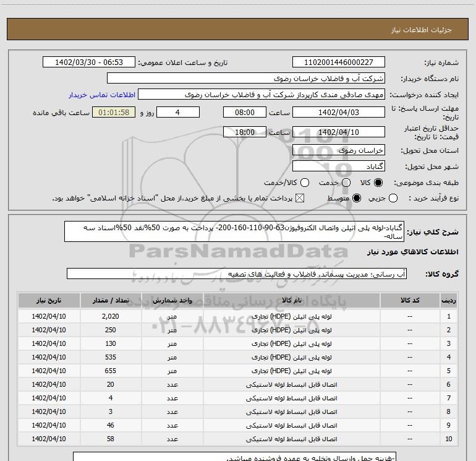Click the HDPE pipe name in row 5
This screenshot has width=476, height=461.
coord(291,371)
